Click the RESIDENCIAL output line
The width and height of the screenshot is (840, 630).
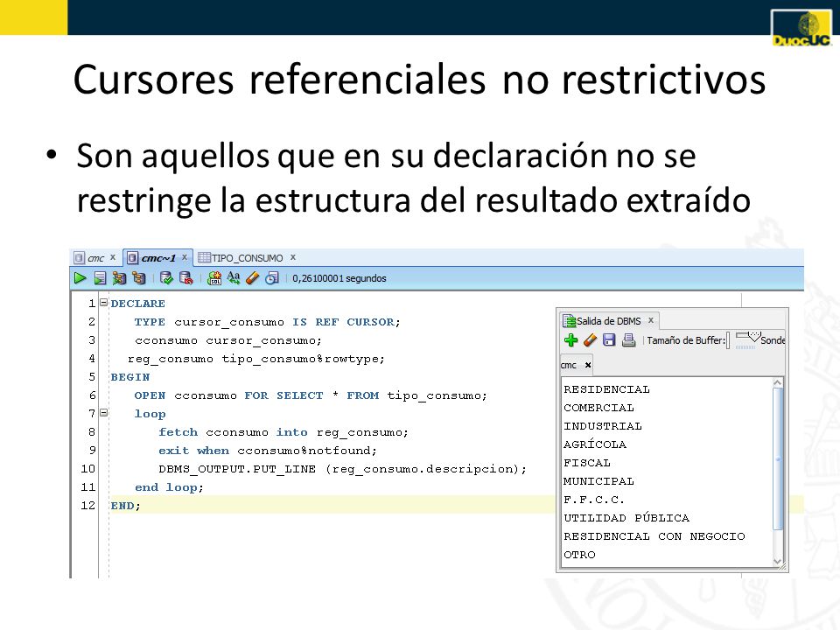click(x=606, y=389)
